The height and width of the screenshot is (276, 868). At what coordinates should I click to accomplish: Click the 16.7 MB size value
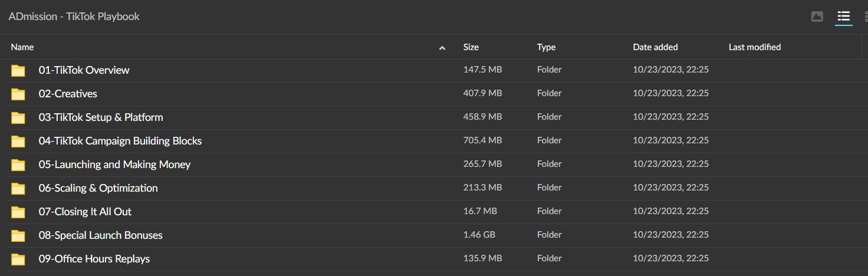[480, 211]
